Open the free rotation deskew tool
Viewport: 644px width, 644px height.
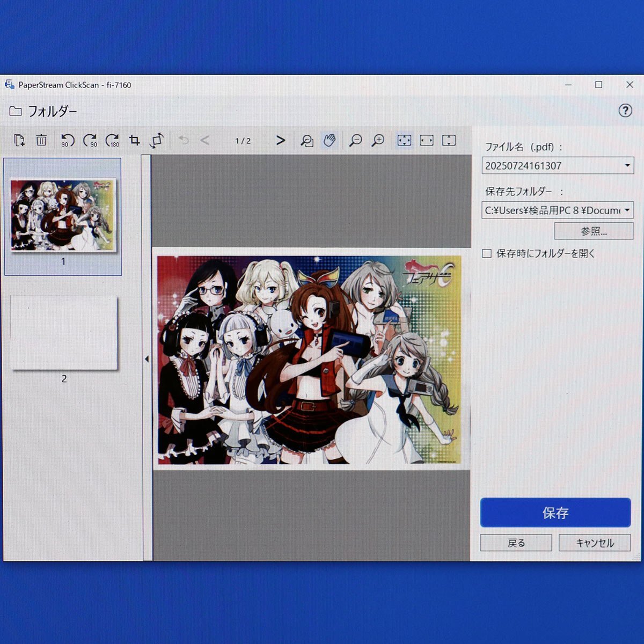tap(157, 141)
